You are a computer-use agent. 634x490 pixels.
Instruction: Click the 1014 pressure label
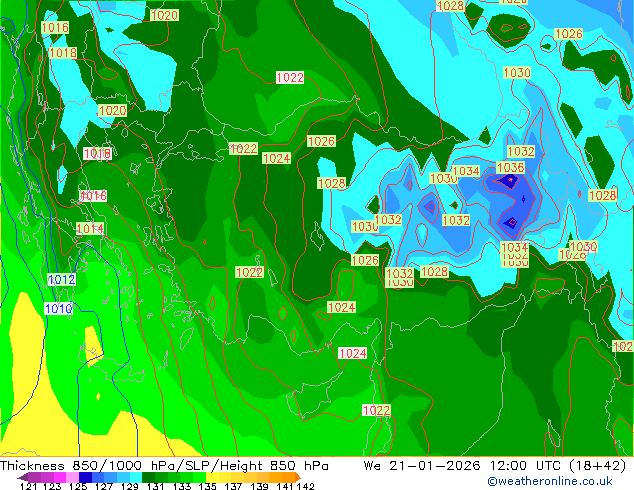(x=90, y=229)
